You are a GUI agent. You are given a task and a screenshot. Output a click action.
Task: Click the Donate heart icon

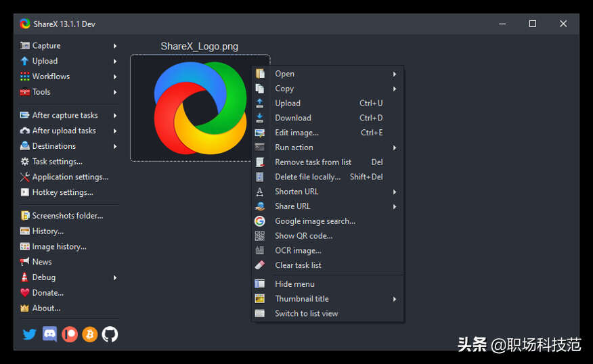25,292
